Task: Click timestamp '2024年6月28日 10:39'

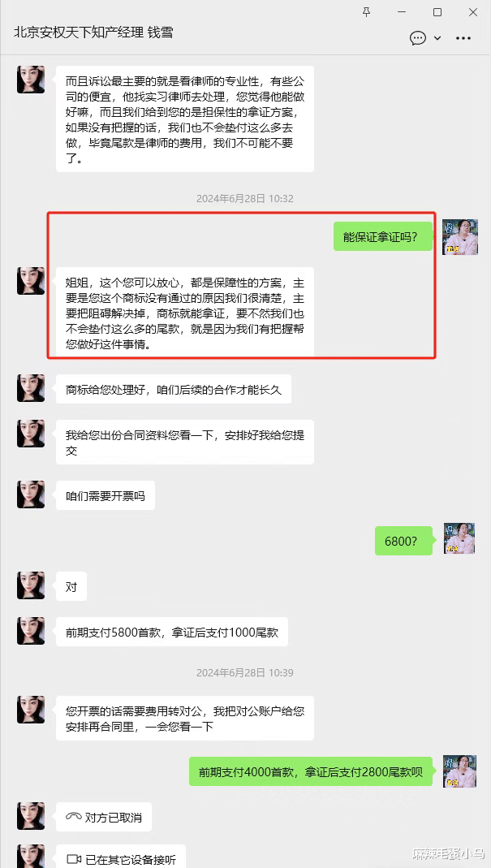Action: tap(244, 672)
